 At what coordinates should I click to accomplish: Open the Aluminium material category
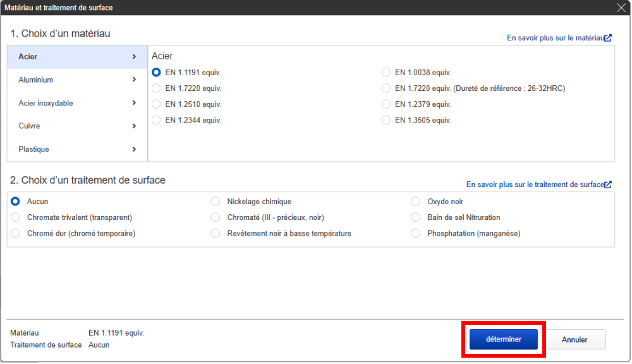(x=77, y=80)
